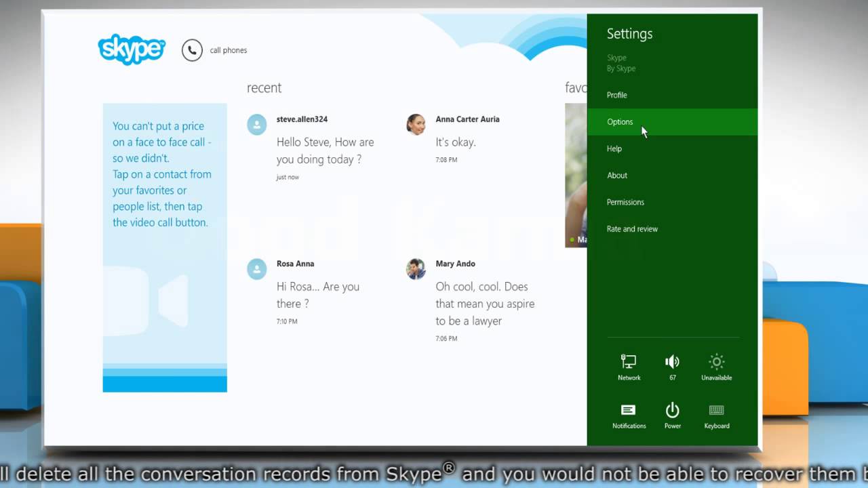This screenshot has height=488, width=868.
Task: Click Mary Ando's profile picture
Action: coord(416,269)
